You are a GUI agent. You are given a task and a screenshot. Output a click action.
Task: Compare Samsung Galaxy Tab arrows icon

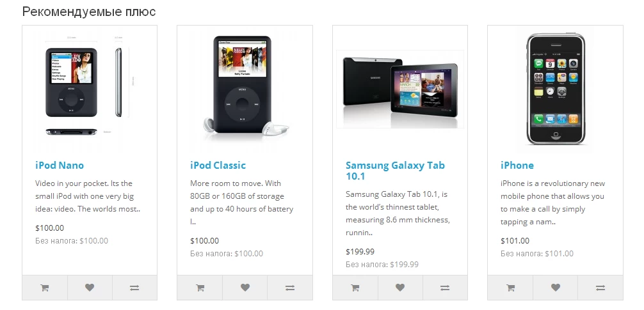445,288
